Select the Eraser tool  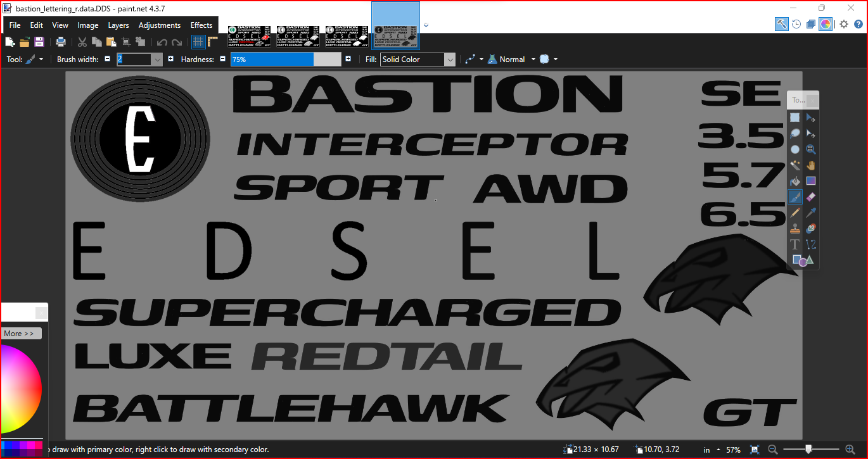click(811, 197)
